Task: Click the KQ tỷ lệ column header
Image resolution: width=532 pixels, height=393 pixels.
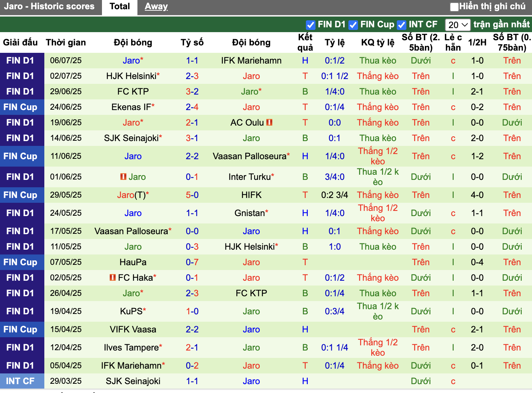Action: tap(378, 42)
